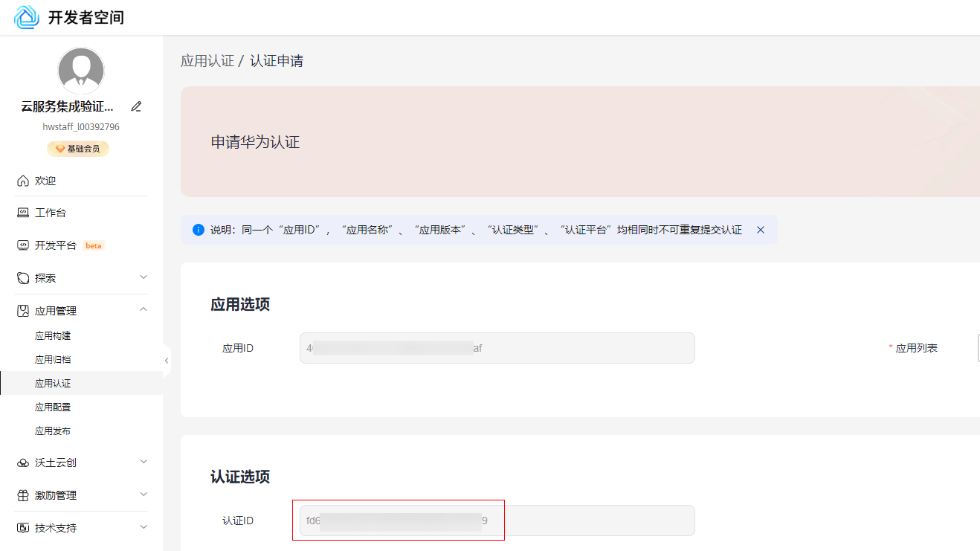
Task: Collapse sidebar with the arrow handle
Action: point(167,361)
